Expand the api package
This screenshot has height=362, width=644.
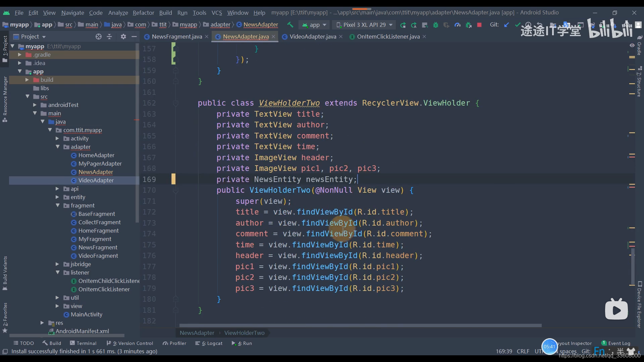(x=57, y=189)
